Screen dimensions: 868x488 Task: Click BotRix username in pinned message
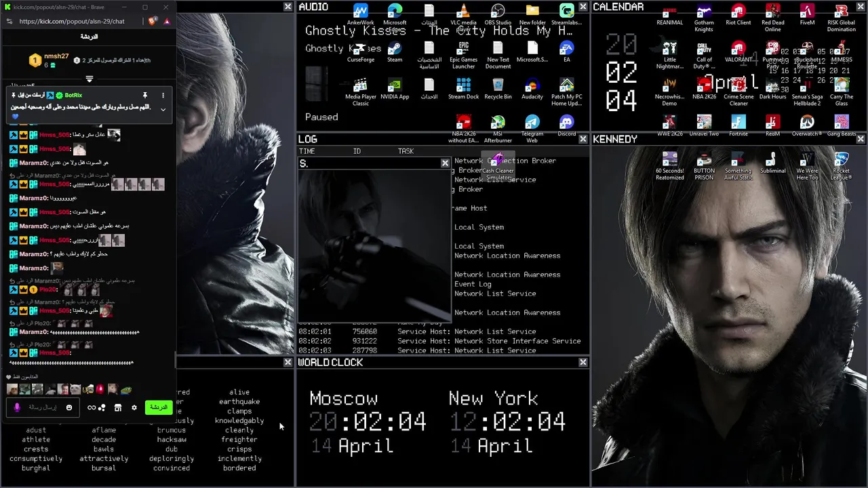(x=73, y=96)
